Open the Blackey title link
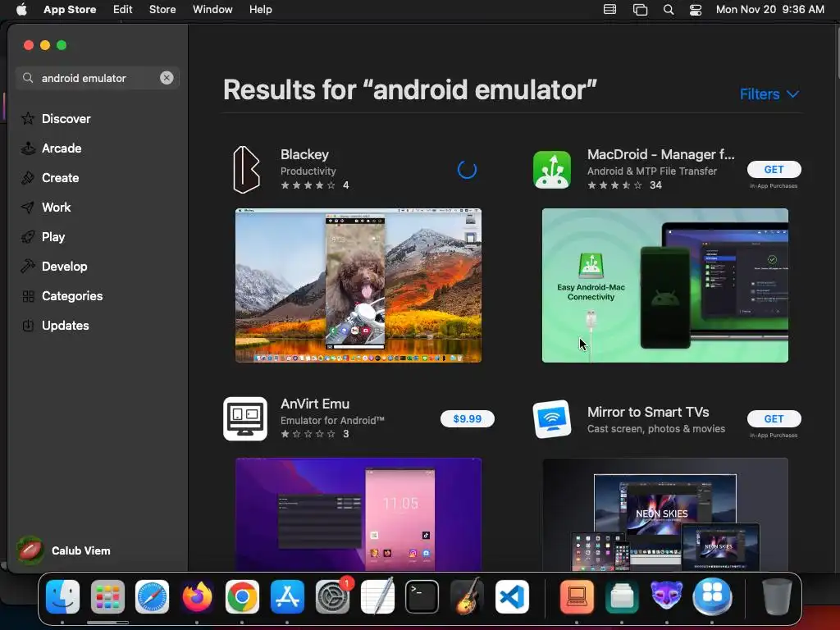The image size is (840, 630). click(305, 154)
